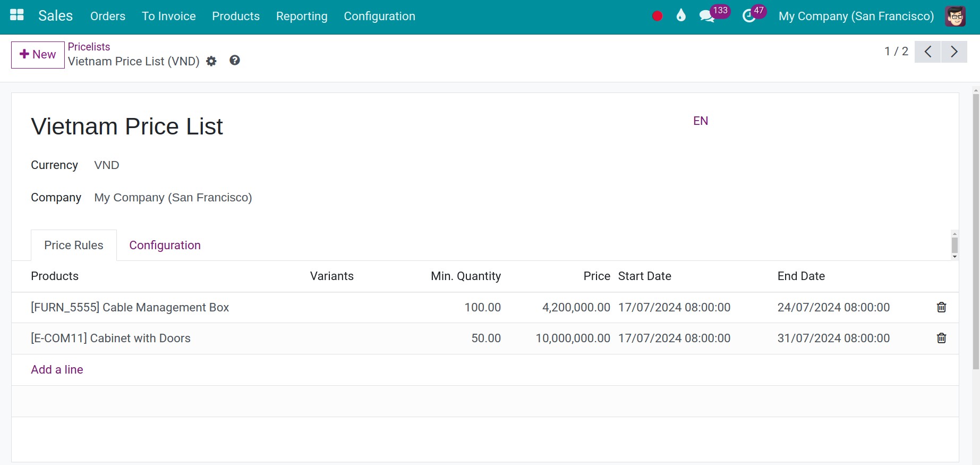
Task: Edit the 10,000,000.00 price cell
Action: [573, 338]
